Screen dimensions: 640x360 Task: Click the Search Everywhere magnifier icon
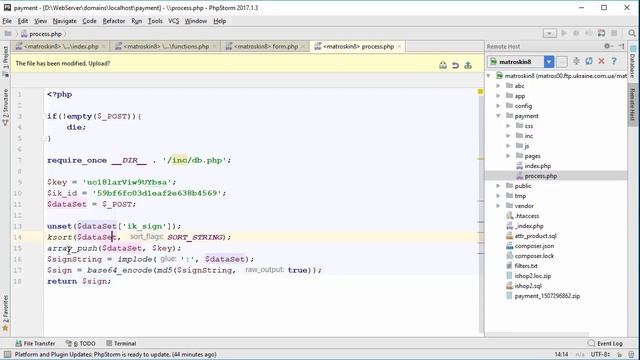(x=632, y=33)
